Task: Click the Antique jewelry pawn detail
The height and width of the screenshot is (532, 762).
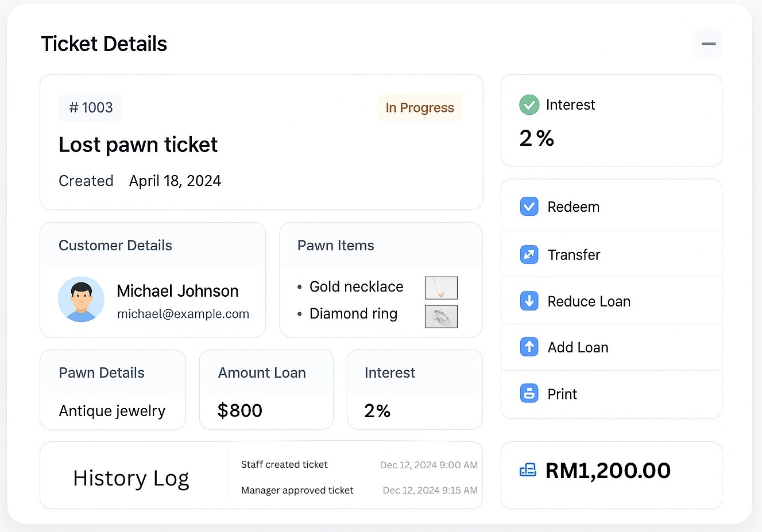Action: click(x=112, y=411)
